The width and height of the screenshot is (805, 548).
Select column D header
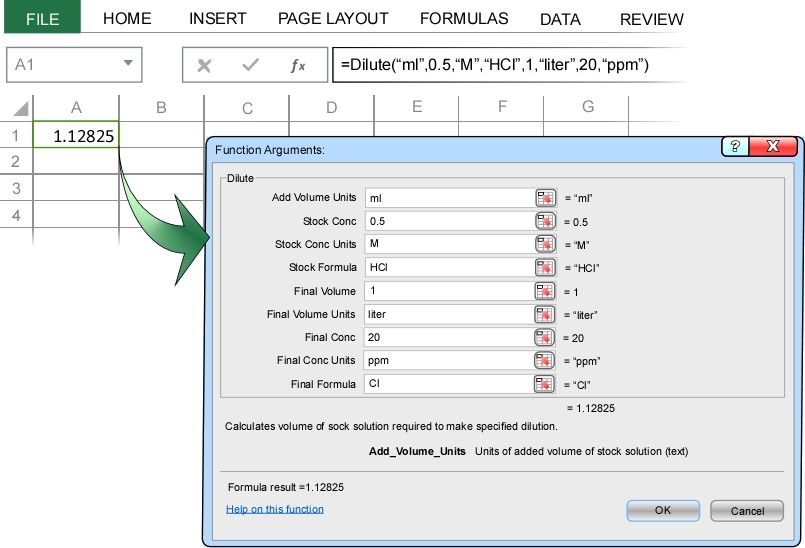click(332, 108)
